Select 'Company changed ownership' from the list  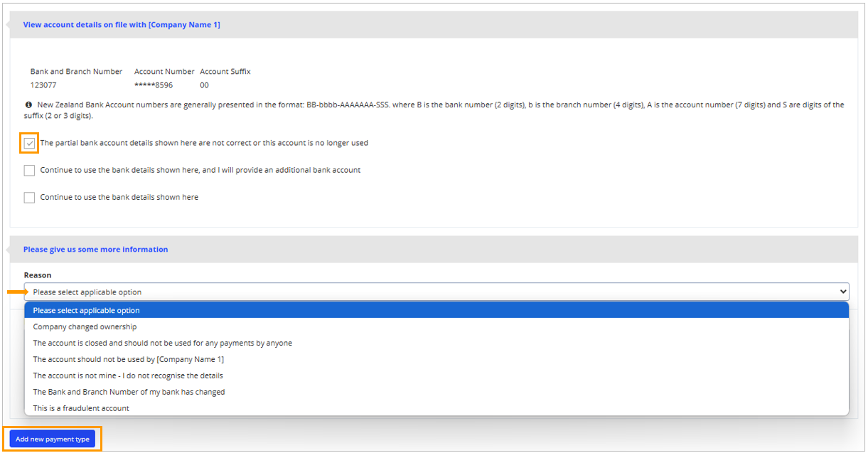click(85, 327)
